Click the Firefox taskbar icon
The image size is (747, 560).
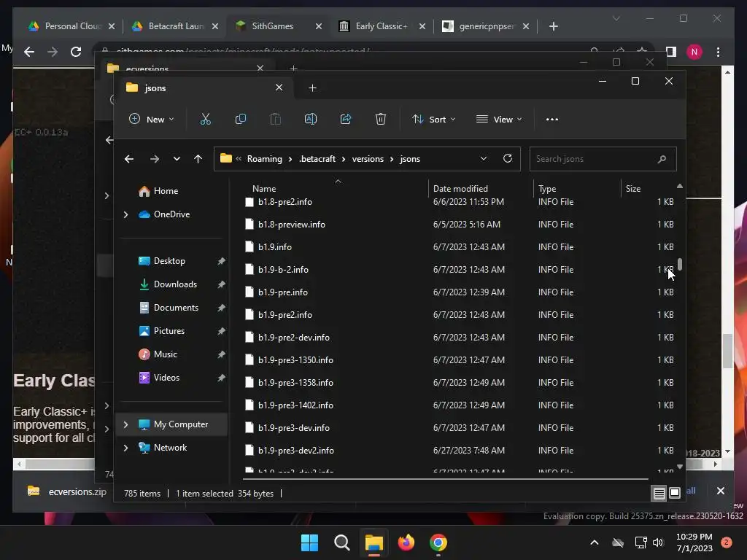pyautogui.click(x=406, y=542)
